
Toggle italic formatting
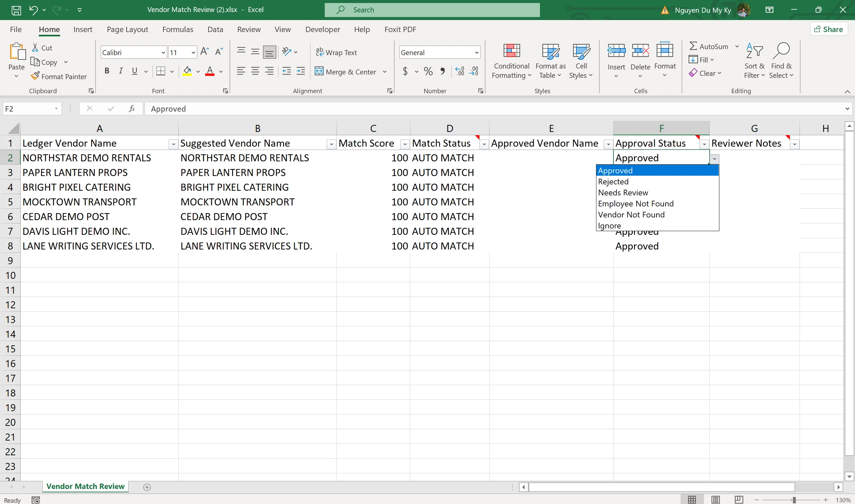coord(121,71)
